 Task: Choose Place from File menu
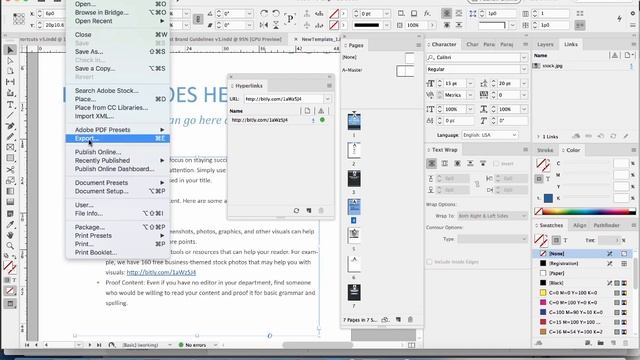(118, 99)
